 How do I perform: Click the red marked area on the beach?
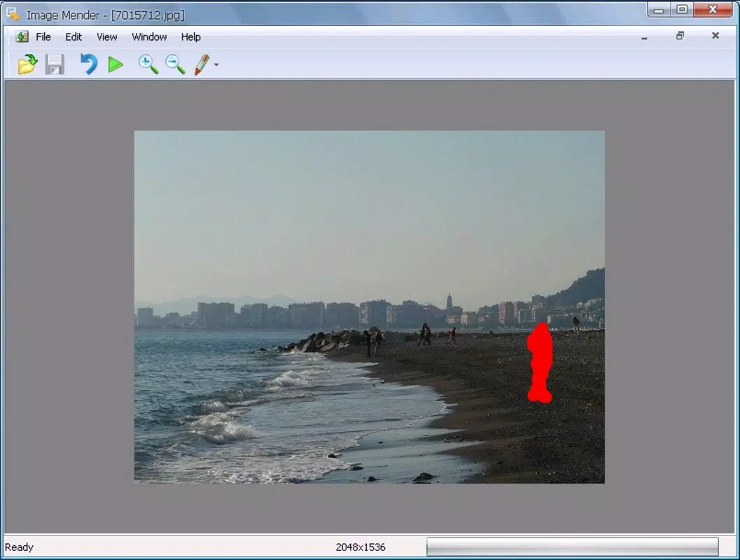coord(540,363)
